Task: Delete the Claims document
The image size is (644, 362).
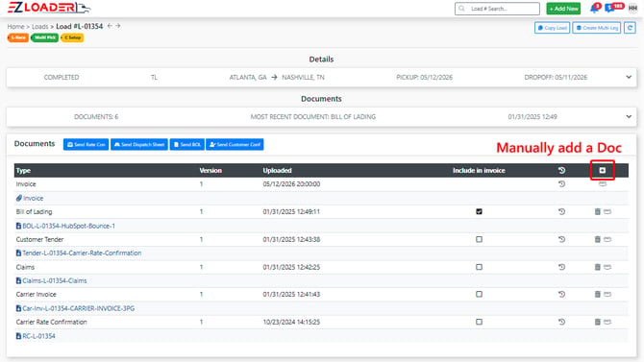Action: coord(598,267)
